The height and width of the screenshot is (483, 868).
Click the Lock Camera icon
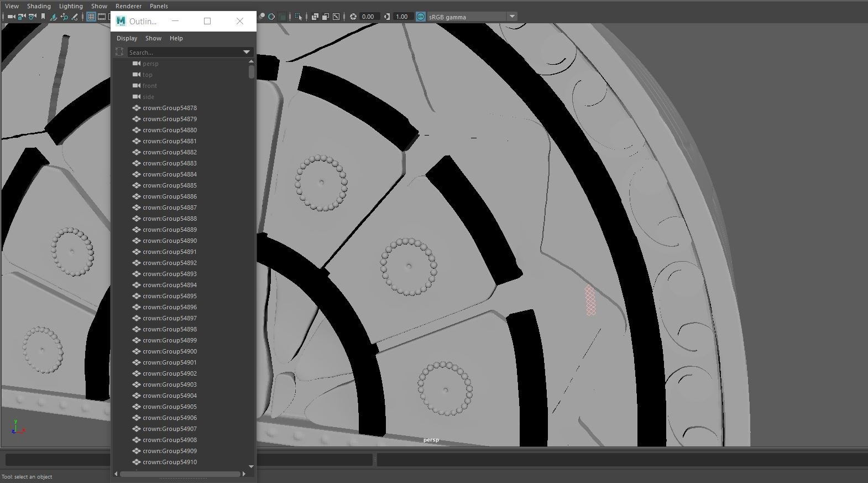(x=22, y=17)
